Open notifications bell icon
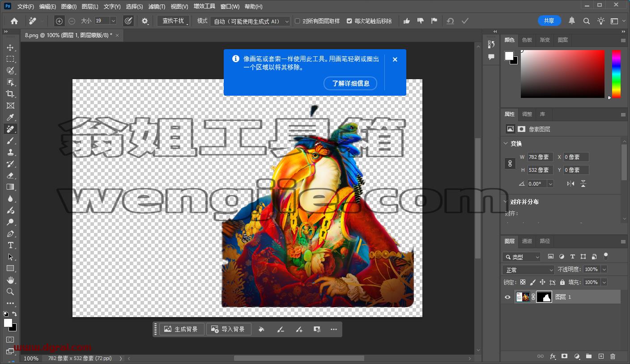This screenshot has width=630, height=364. [572, 21]
